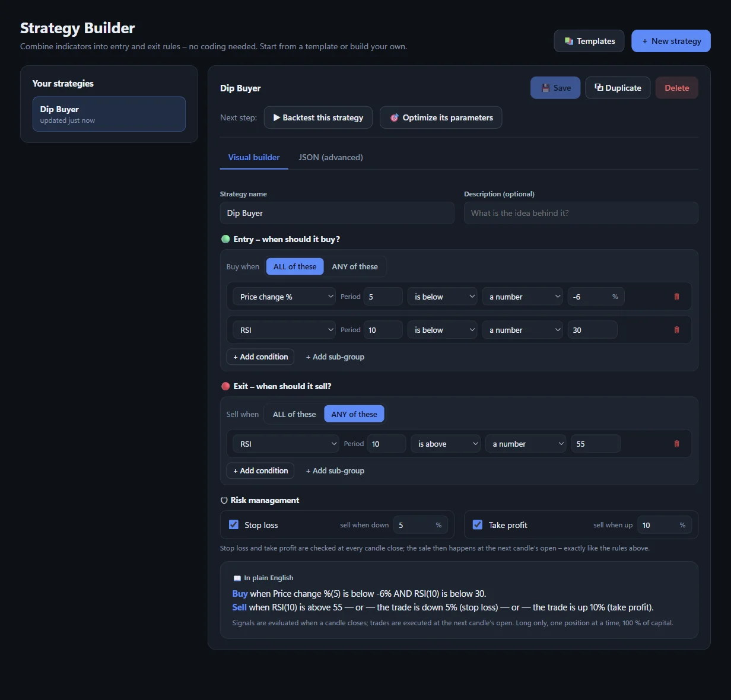This screenshot has height=700, width=731.
Task: Add sub-group to the Entry rules
Action: 335,357
